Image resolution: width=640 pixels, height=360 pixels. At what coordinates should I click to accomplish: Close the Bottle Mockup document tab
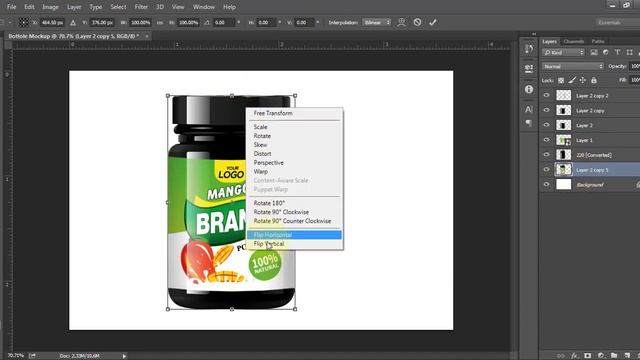pyautogui.click(x=147, y=36)
